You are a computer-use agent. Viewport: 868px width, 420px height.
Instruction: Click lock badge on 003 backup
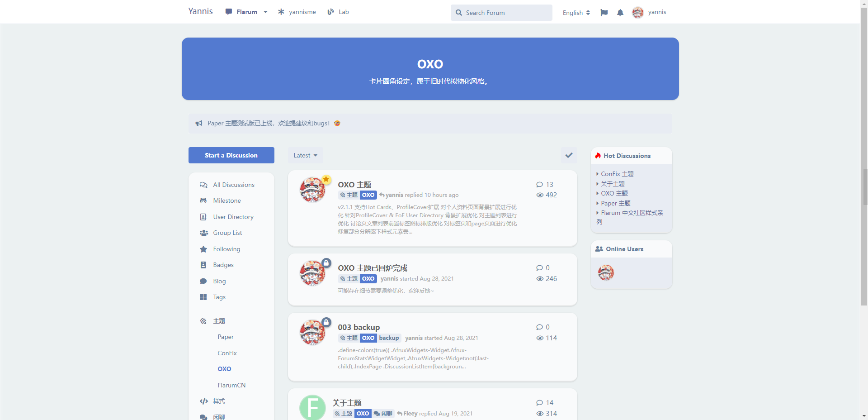pyautogui.click(x=326, y=322)
